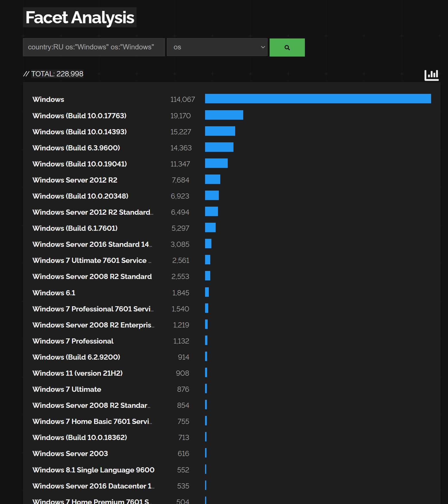Select 'Windows (Build 10.0.20348)' entry
The height and width of the screenshot is (504, 448).
[x=80, y=196]
